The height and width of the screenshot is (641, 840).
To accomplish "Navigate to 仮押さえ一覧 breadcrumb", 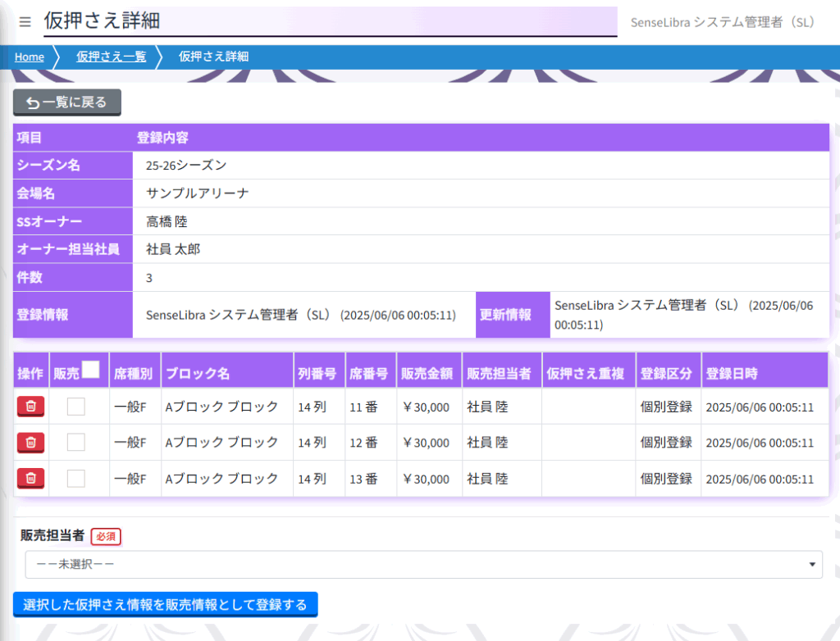I will (x=111, y=57).
